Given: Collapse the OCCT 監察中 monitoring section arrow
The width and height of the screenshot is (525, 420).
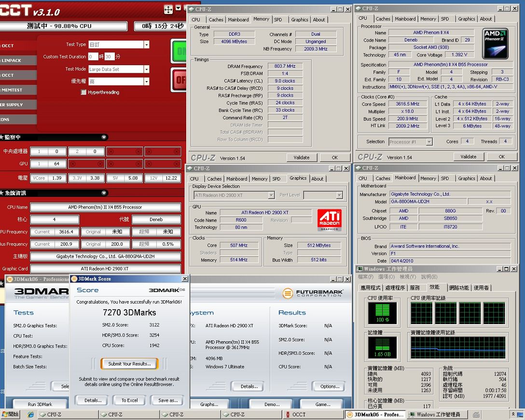Looking at the screenshot, I should pyautogui.click(x=104, y=137).
